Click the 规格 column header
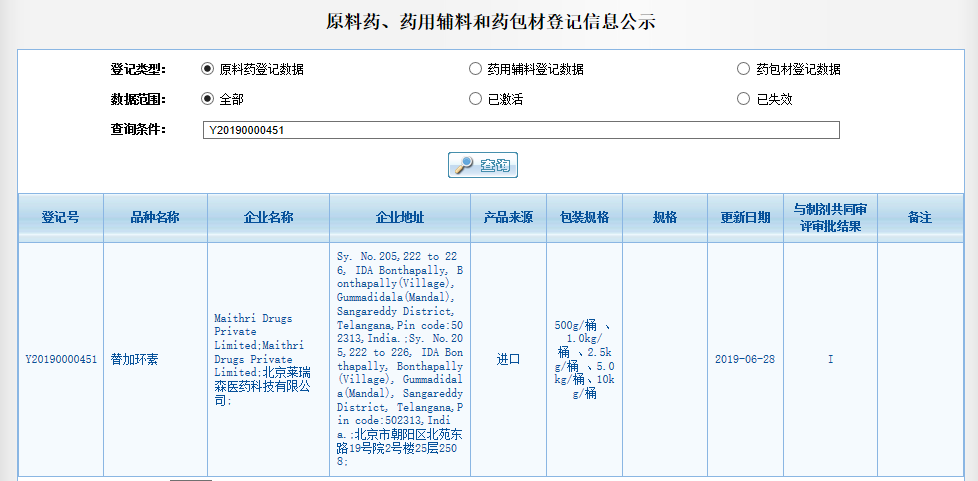Viewport: 978px width, 481px height. [x=665, y=218]
